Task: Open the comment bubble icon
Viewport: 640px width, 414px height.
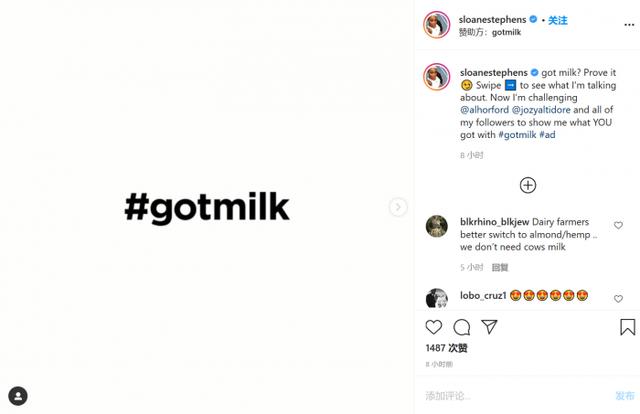Action: (x=462, y=327)
